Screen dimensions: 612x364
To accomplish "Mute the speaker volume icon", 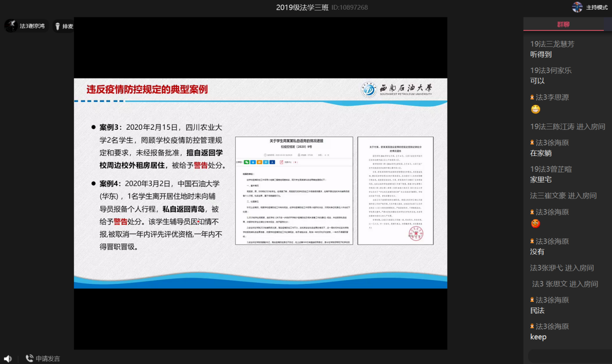I will click(x=8, y=359).
